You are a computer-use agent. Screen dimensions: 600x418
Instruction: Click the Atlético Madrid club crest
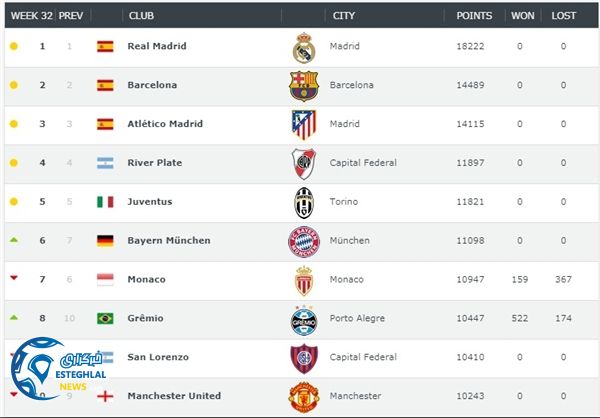[x=304, y=125]
